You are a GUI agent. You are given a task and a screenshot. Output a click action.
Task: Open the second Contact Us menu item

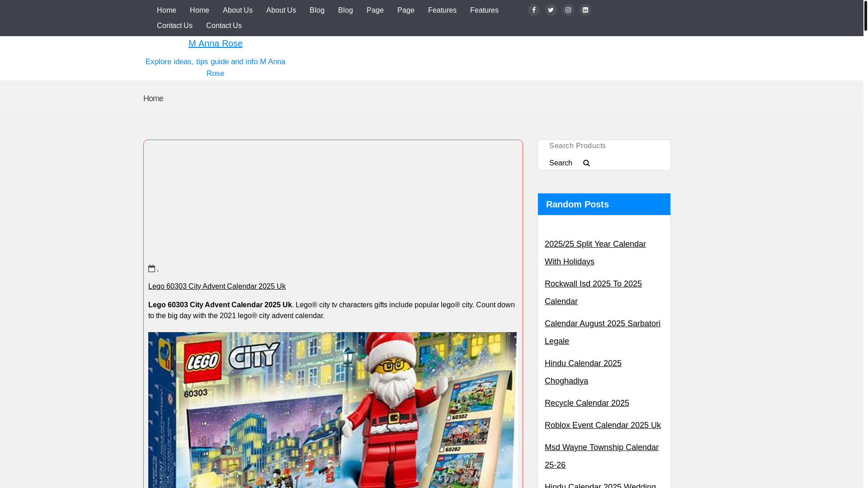click(x=224, y=26)
